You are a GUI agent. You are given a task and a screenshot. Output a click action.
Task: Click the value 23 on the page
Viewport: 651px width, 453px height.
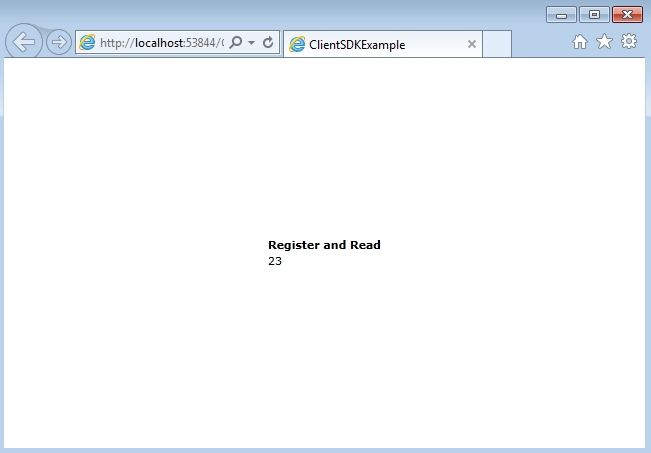click(x=275, y=261)
